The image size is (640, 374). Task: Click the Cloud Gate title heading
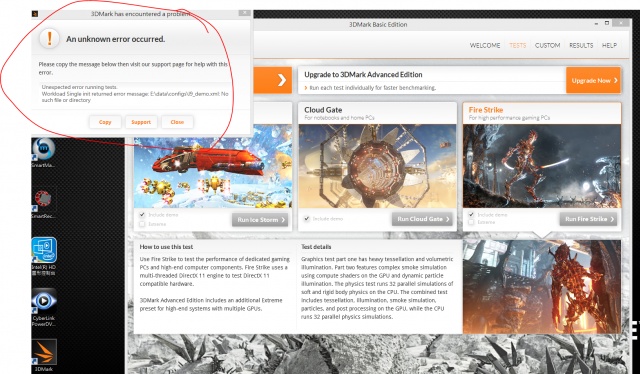click(x=323, y=110)
